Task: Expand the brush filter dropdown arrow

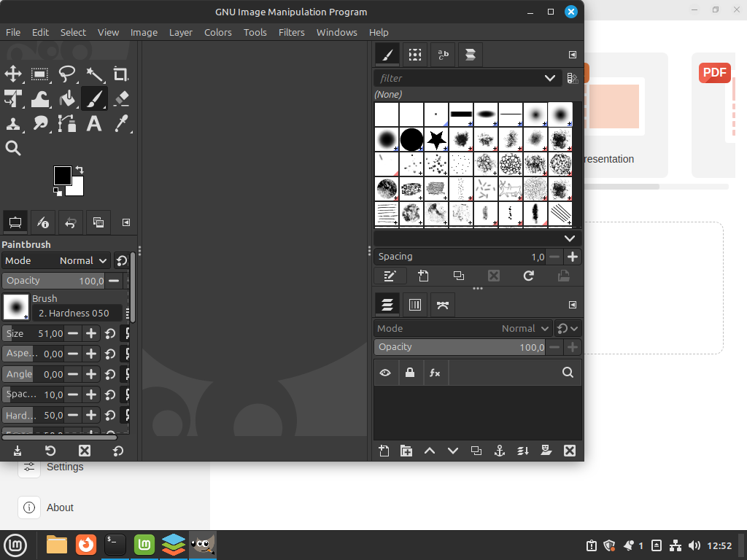Action: click(x=550, y=78)
